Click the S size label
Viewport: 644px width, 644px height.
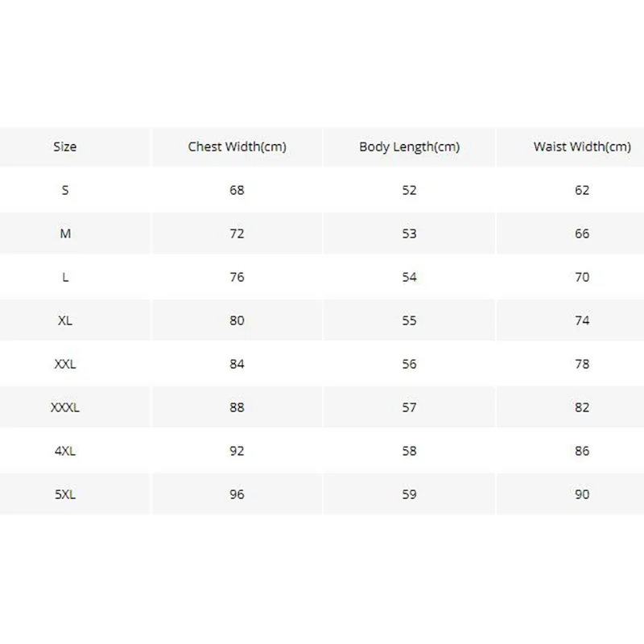[x=65, y=190]
